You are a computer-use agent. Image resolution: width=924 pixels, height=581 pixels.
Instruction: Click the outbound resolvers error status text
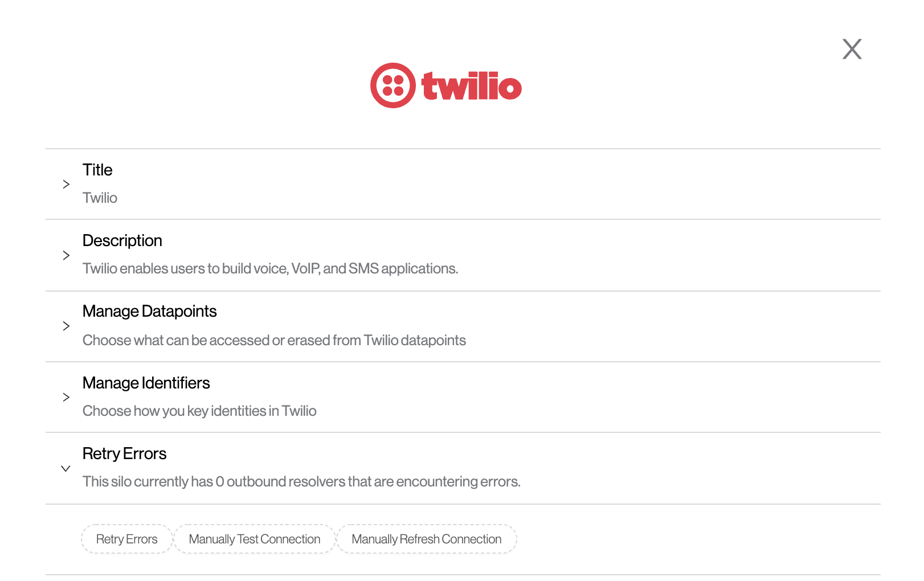click(x=301, y=481)
